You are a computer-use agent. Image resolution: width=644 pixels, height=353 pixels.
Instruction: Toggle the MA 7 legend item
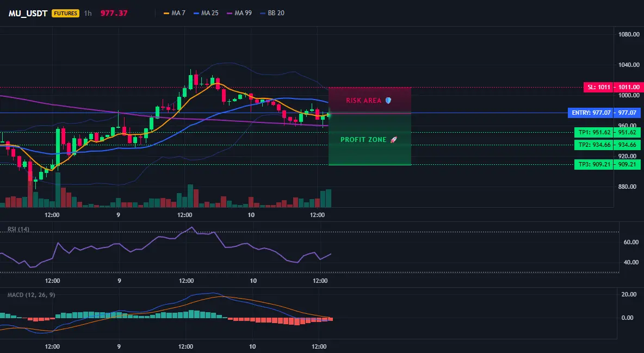[175, 13]
